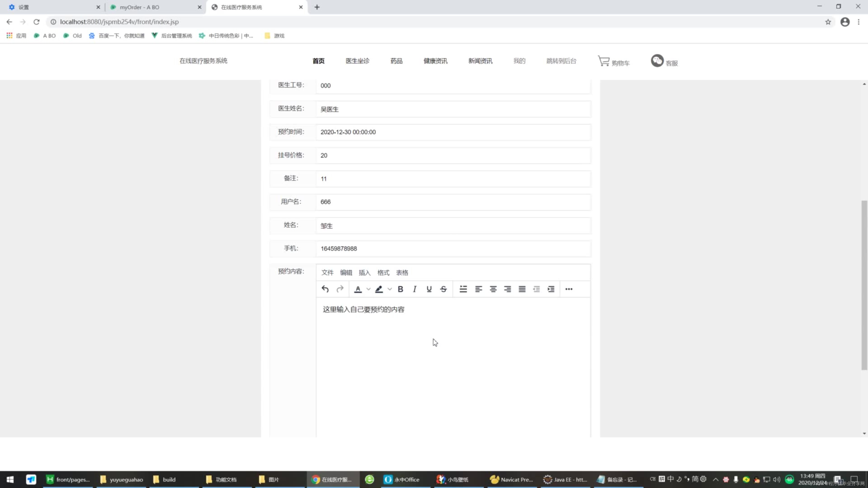868x488 pixels.
Task: Expand the text color dropdown arrow
Action: click(369, 289)
